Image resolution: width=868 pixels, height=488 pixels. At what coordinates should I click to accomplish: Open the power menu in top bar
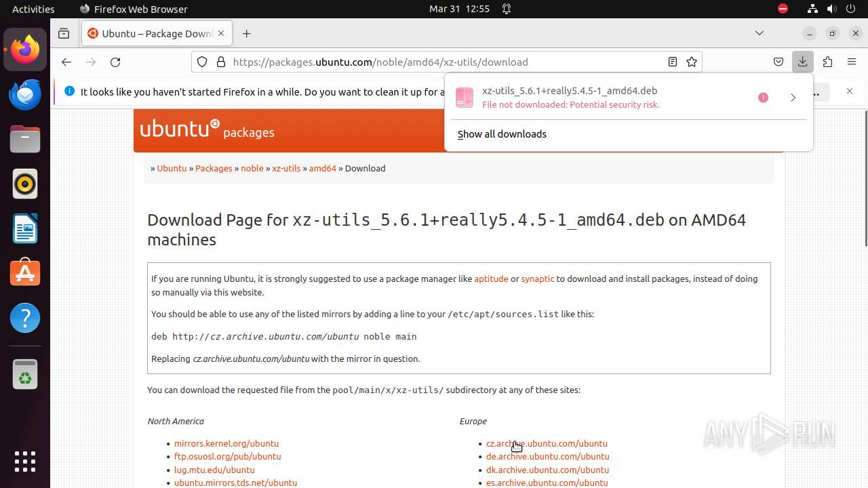coord(851,9)
